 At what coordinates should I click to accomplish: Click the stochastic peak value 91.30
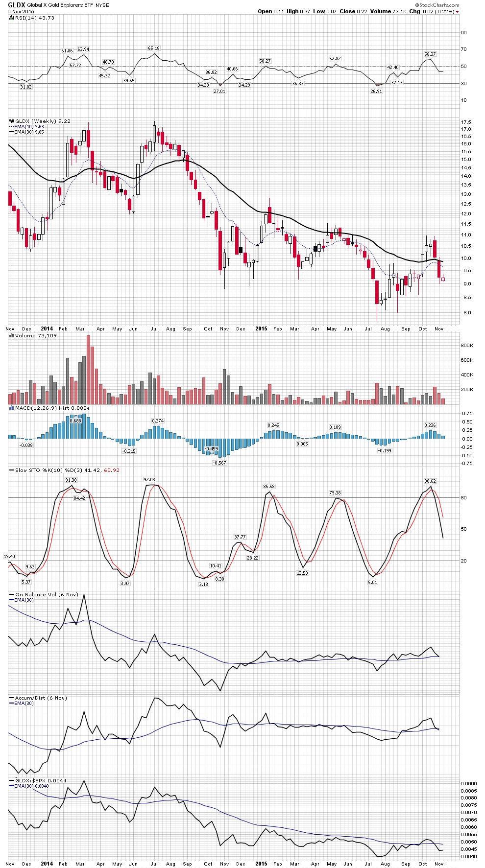(71, 480)
